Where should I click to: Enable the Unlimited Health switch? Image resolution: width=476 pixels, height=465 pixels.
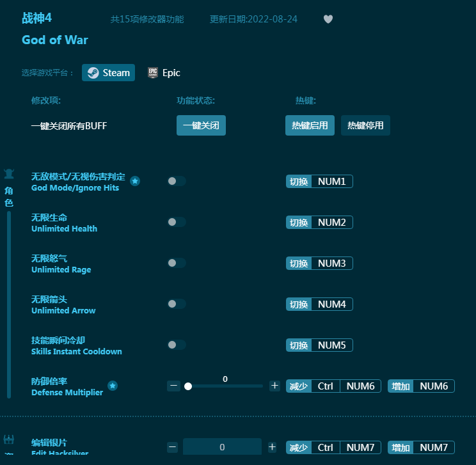(x=177, y=222)
